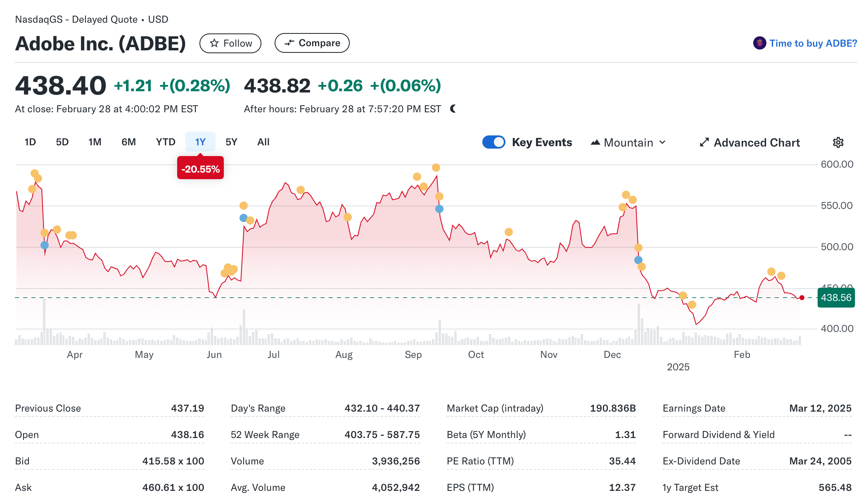Click the 438.56 green price label
The image size is (868, 502).
[836, 298]
